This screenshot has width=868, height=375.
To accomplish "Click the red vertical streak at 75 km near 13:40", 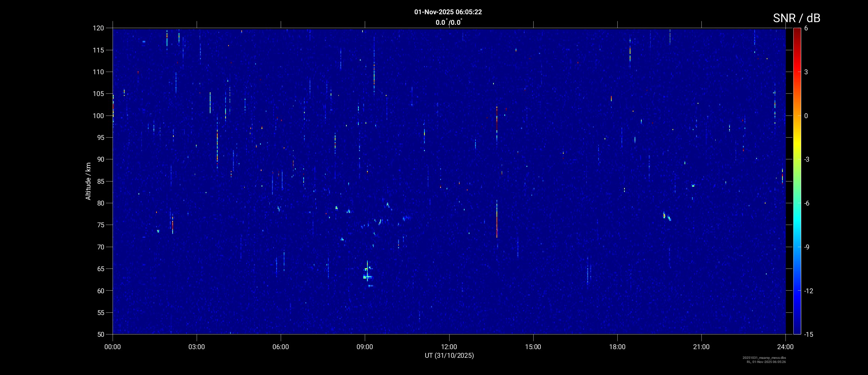I will click(x=496, y=225).
